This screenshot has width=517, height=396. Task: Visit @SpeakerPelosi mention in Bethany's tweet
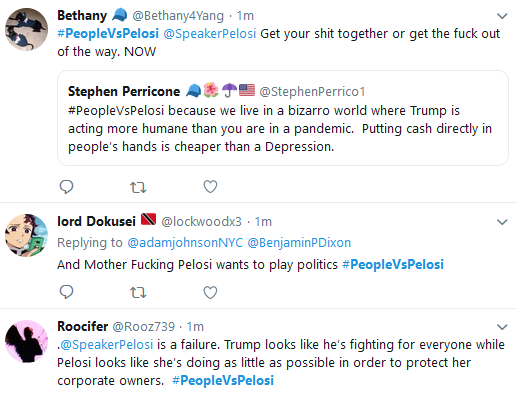pyautogui.click(x=210, y=34)
